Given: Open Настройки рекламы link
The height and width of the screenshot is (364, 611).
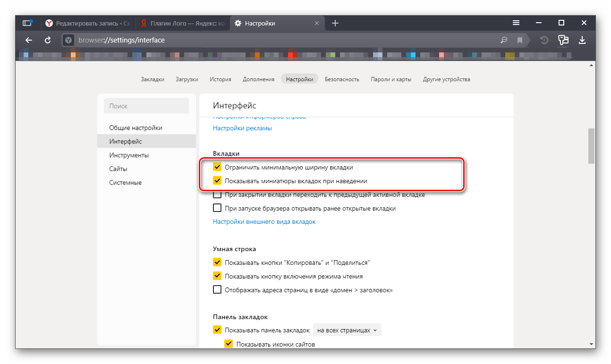Looking at the screenshot, I should tap(242, 128).
